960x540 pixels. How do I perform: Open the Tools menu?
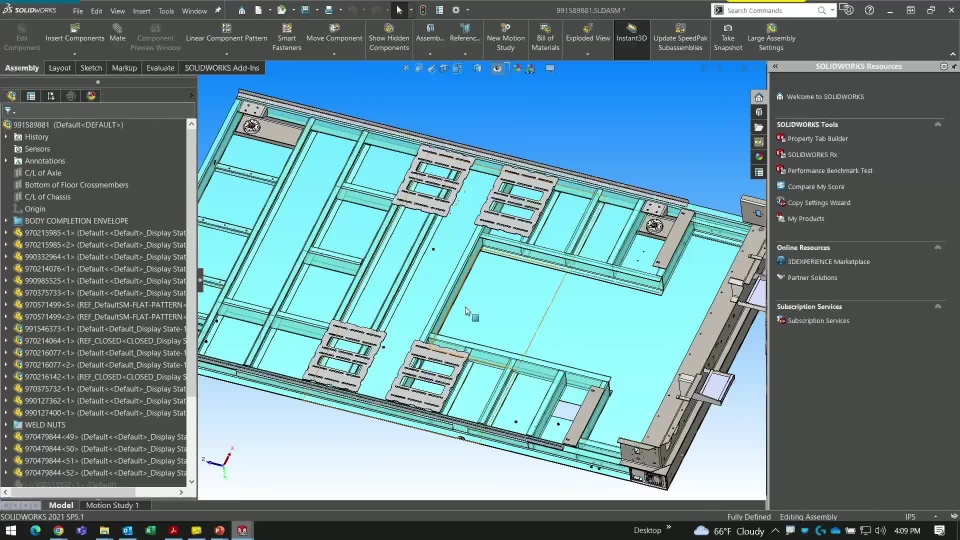(x=166, y=11)
